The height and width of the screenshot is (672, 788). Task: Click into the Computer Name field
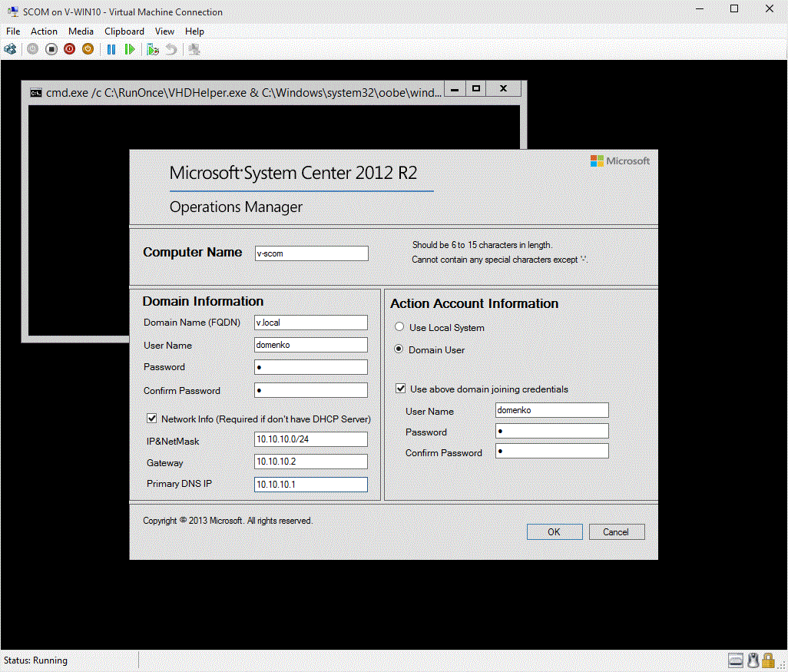click(311, 253)
